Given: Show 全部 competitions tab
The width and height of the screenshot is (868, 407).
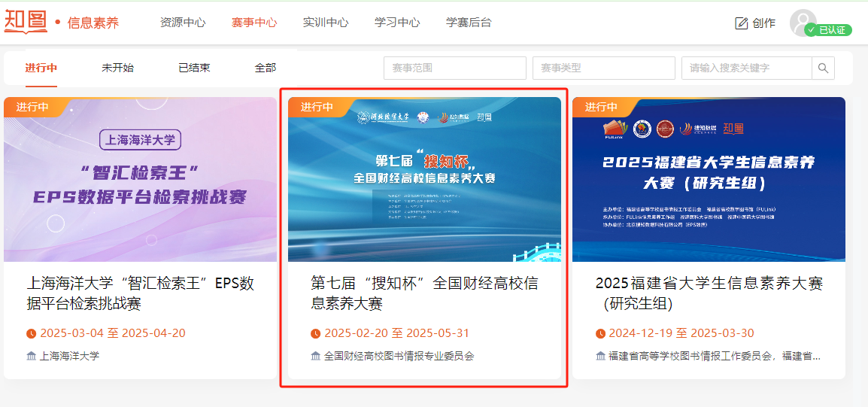Looking at the screenshot, I should click(265, 68).
